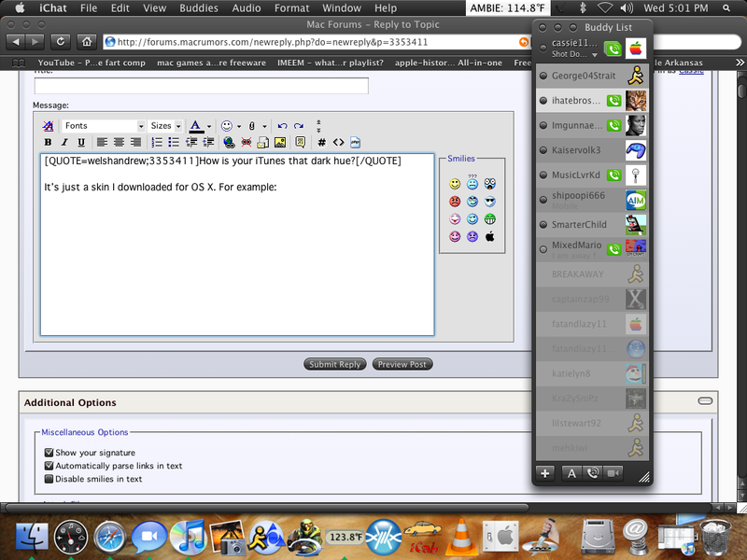This screenshot has width=747, height=560.
Task: Open YouTube bookmark in bookmarks bar
Action: [x=92, y=63]
